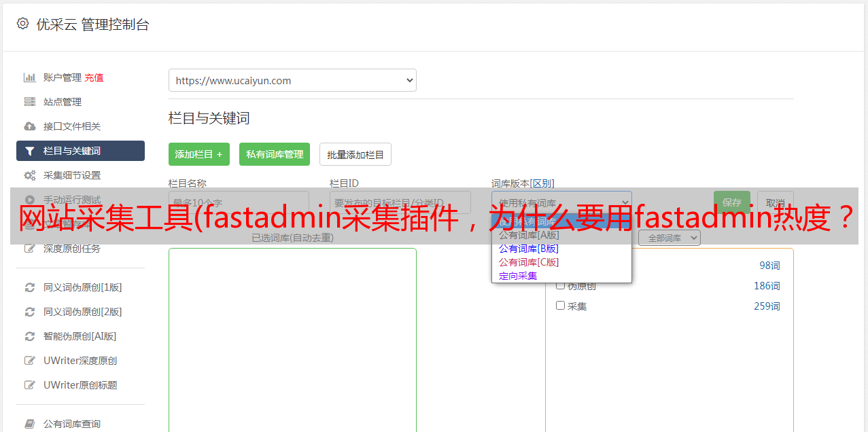This screenshot has height=432, width=868.
Task: Click the gears icon for 采集细节设置
Action: pyautogui.click(x=29, y=175)
